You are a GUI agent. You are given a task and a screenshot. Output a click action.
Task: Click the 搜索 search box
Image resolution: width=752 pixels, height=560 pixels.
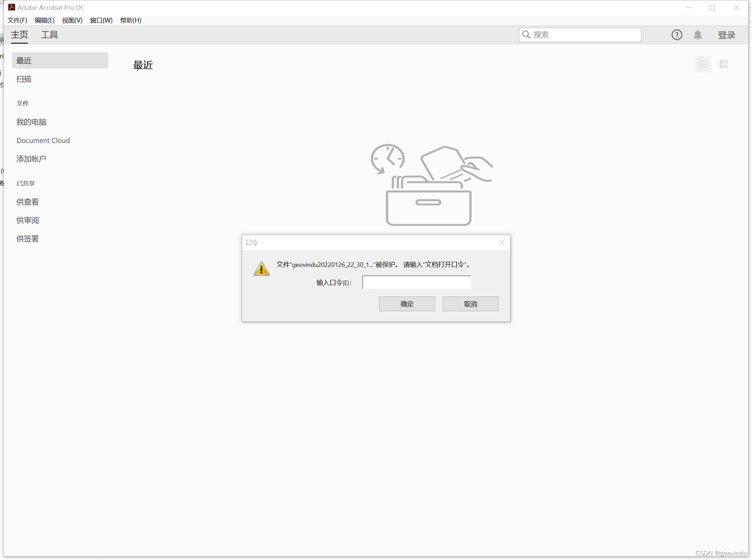(x=585, y=35)
